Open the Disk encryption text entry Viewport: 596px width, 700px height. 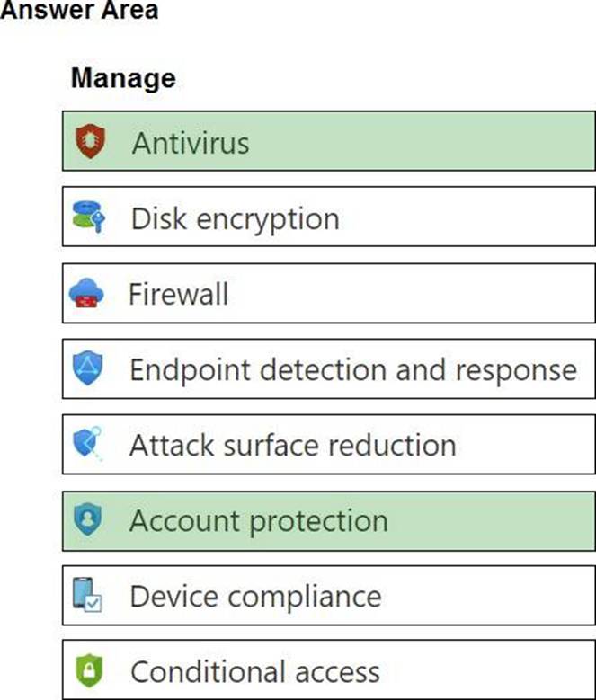coord(235,217)
